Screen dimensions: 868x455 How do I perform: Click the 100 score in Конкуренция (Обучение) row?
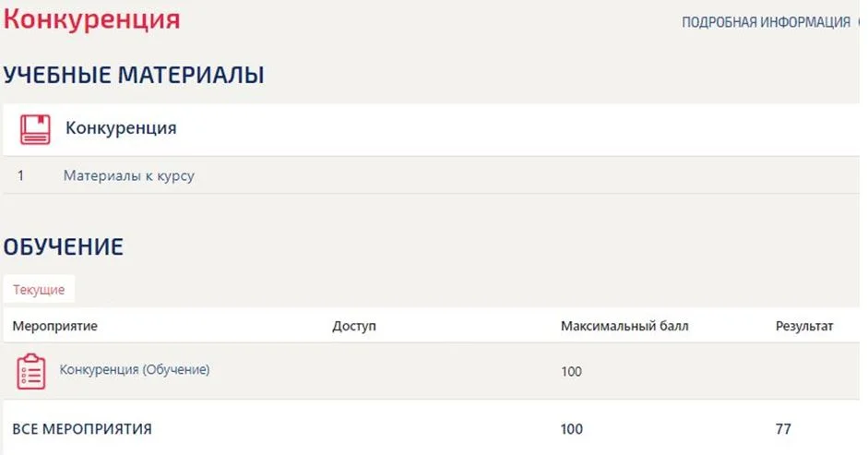coord(571,371)
